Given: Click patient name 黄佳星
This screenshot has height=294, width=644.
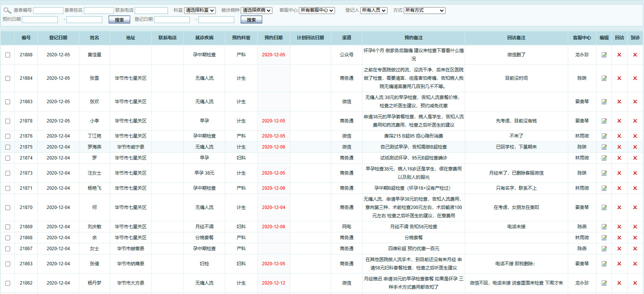Looking at the screenshot, I should point(94,55).
